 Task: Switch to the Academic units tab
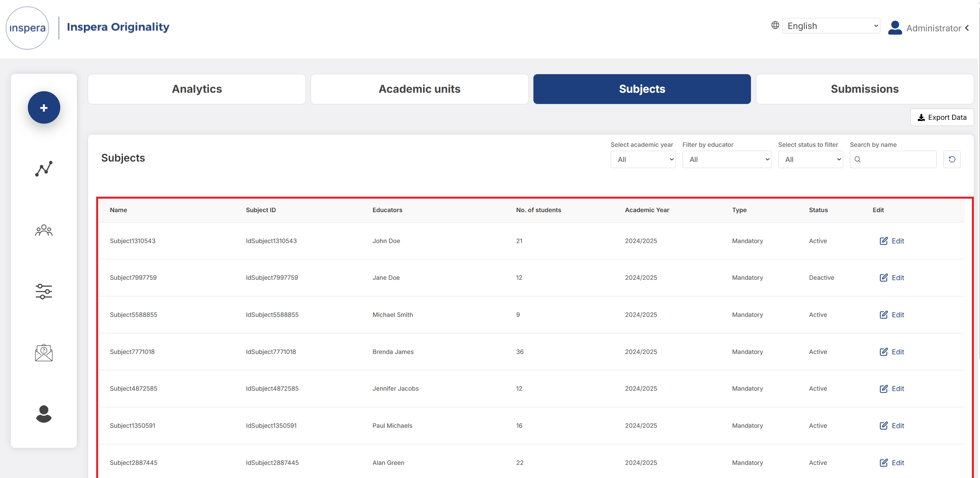[420, 89]
